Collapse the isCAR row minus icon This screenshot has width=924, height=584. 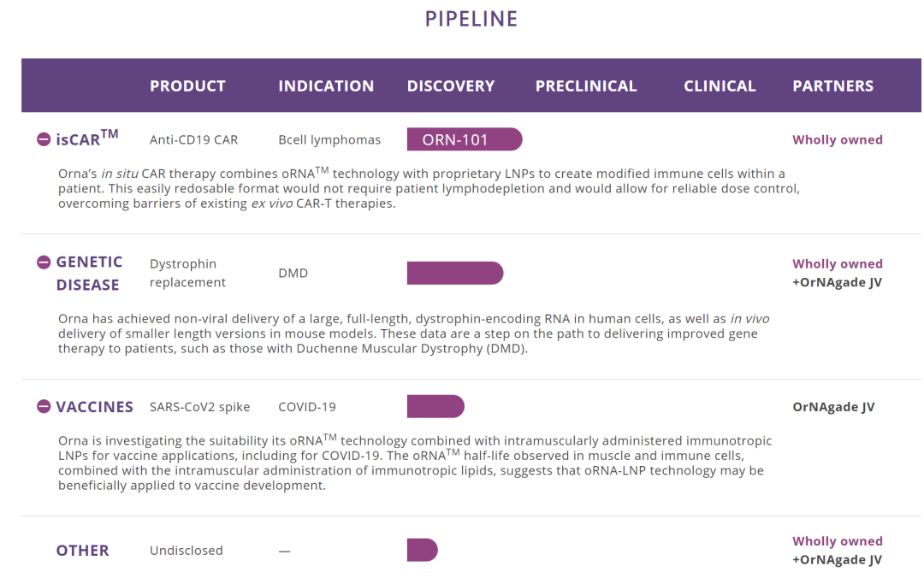44,139
